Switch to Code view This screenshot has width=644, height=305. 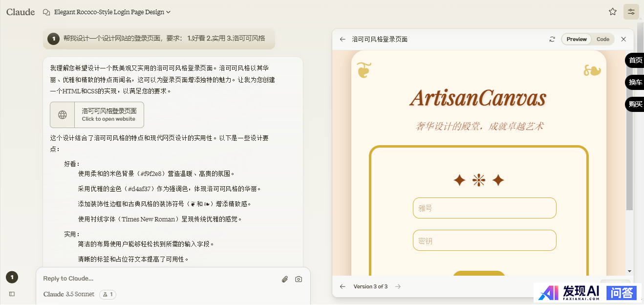tap(603, 39)
